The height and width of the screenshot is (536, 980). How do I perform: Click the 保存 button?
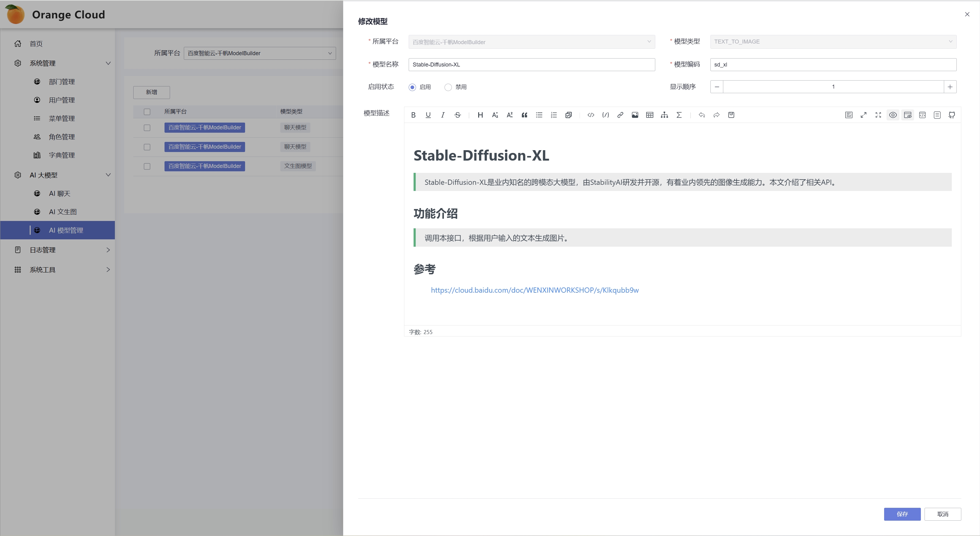click(x=902, y=514)
